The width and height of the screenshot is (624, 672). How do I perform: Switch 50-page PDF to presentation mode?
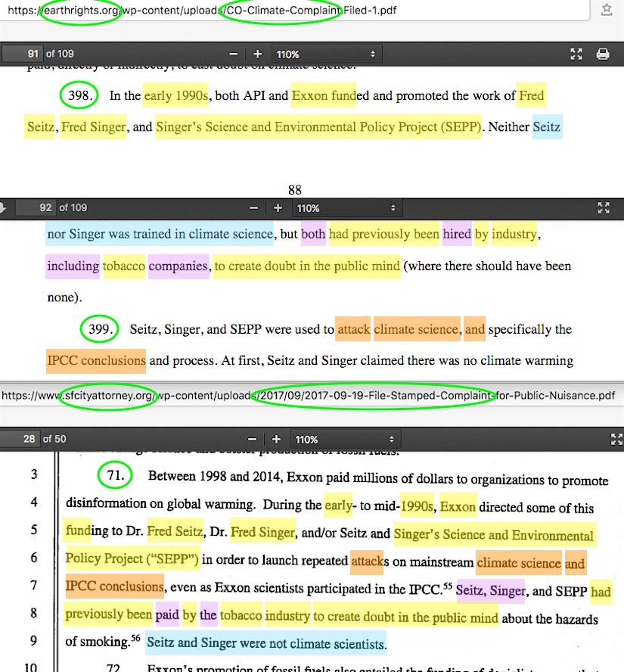point(616,439)
